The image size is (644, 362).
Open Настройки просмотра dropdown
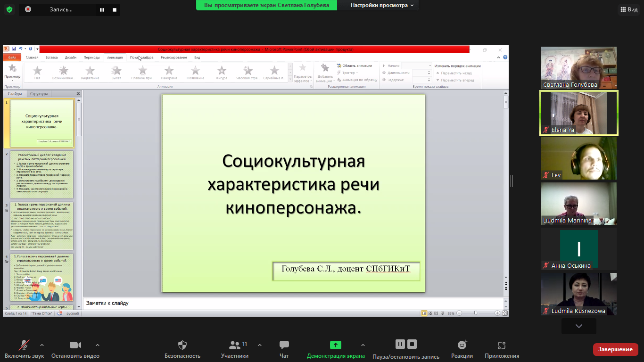click(382, 5)
